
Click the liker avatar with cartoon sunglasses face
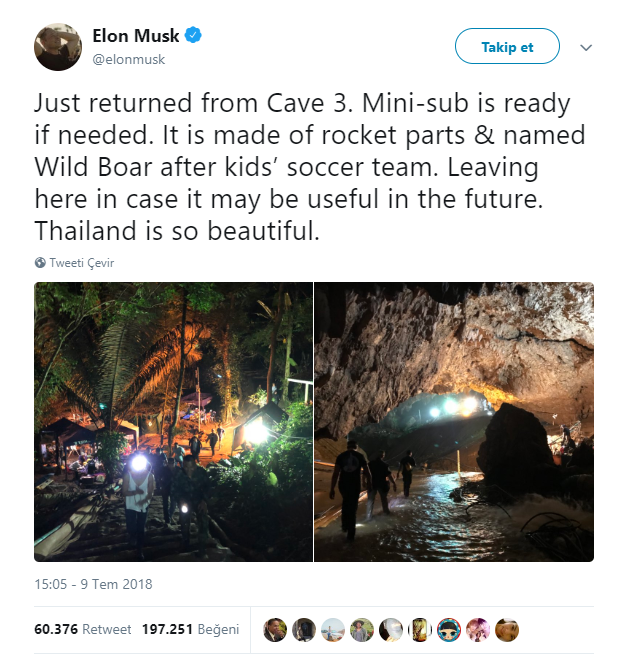pyautogui.click(x=449, y=630)
